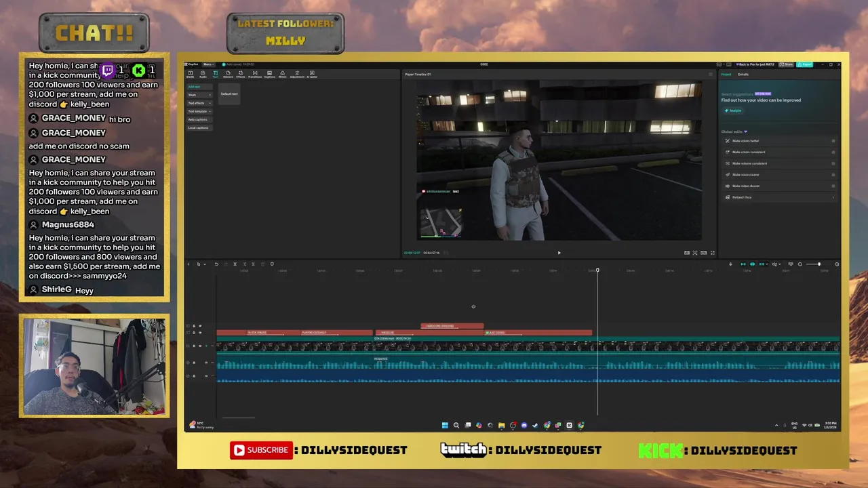Expand the Retouch face option
Viewport: 868px width, 488px height.
[x=833, y=197]
